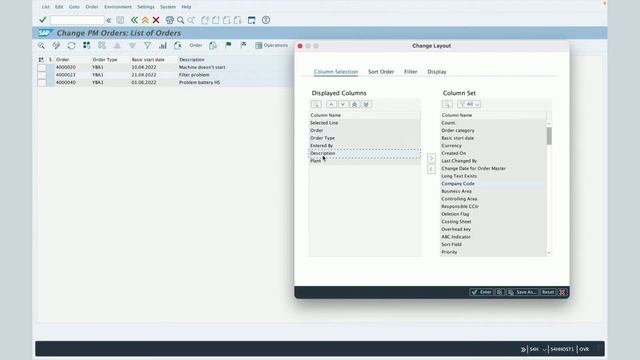
Task: Select the Currency row in Column Set
Action: coord(493,146)
